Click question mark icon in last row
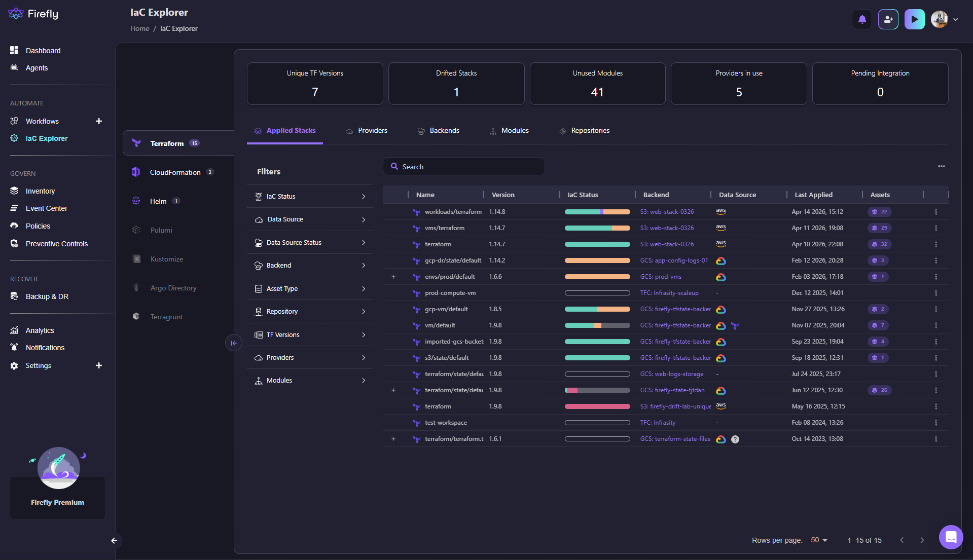The width and height of the screenshot is (973, 560). click(x=735, y=439)
